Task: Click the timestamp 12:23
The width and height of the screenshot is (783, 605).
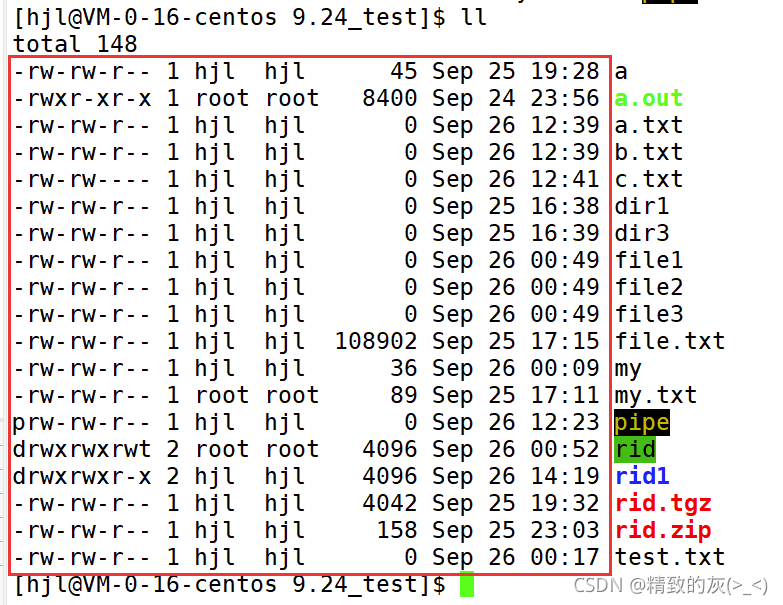Action: point(564,422)
